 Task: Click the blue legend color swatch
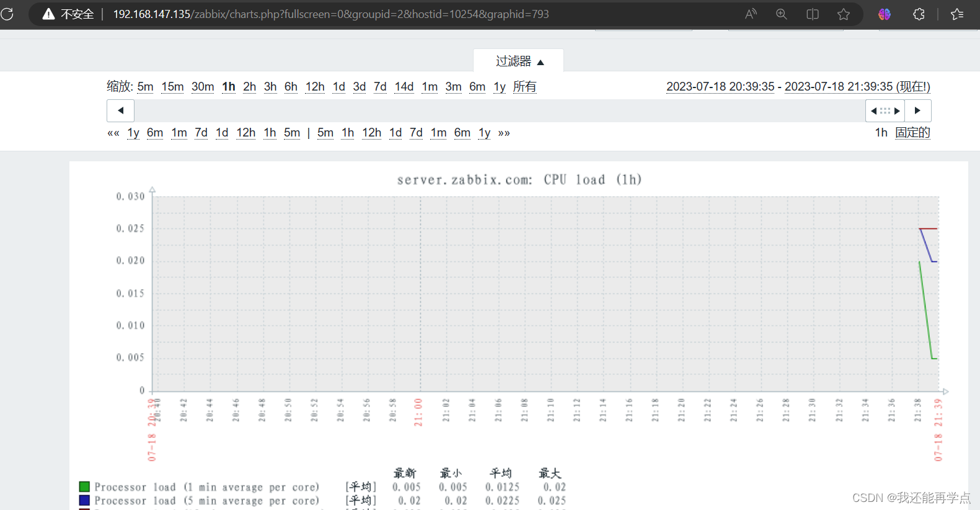click(84, 500)
